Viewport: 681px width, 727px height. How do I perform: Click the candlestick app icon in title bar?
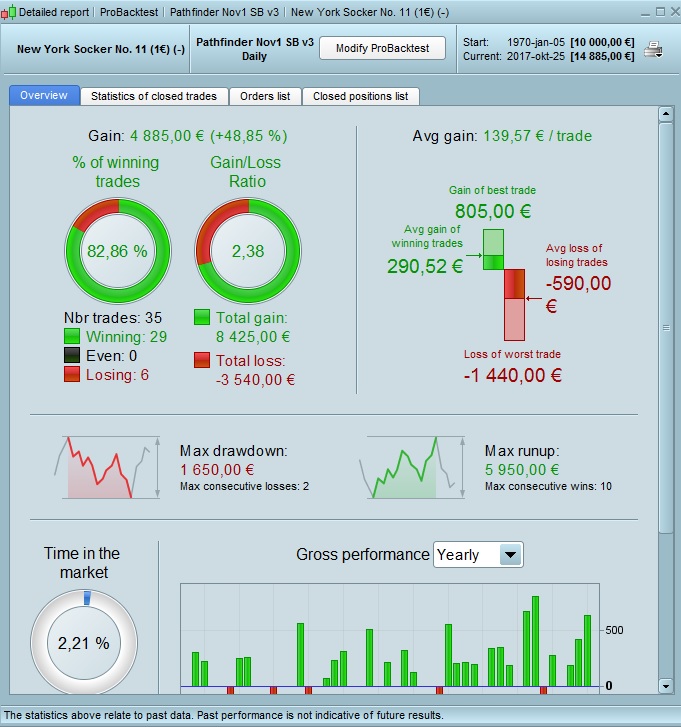(8, 12)
